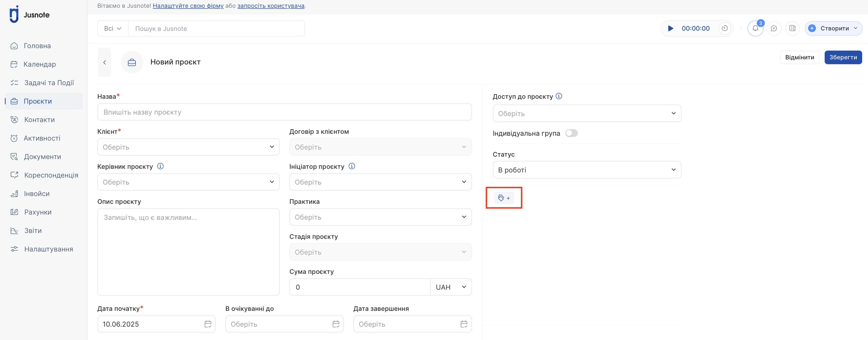Show info for Доступ до проєкту
Screen dimensions: 868x340
click(x=559, y=96)
